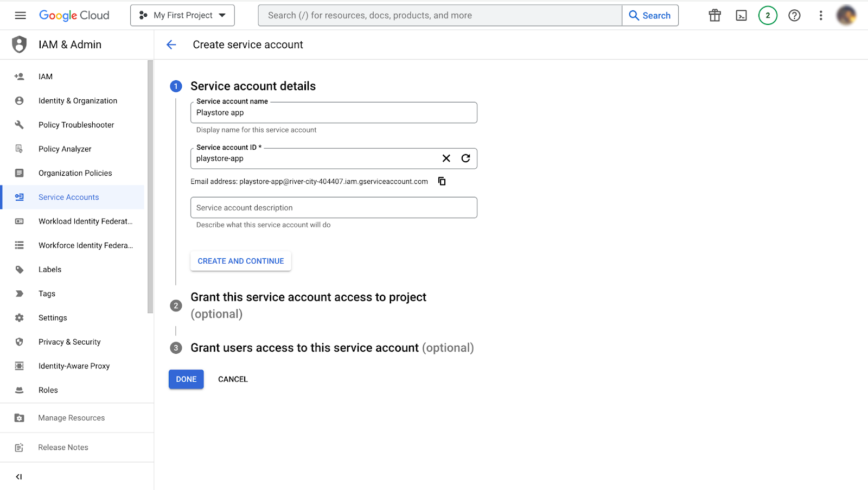868x490 pixels.
Task: Activate Cloud Shell terminal icon
Action: pos(741,15)
